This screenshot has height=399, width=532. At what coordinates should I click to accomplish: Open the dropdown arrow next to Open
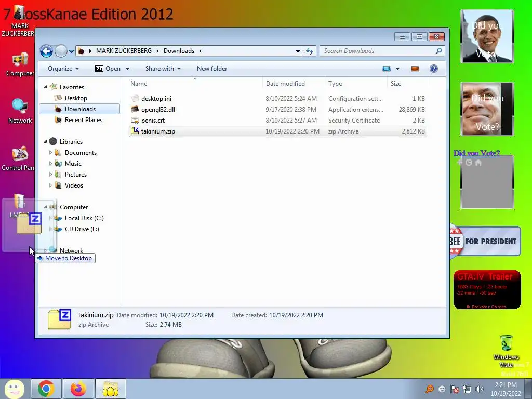[x=128, y=69]
